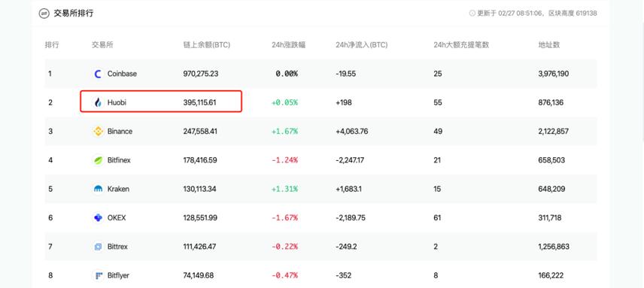Click the Bittrex logo icon
Screen dimensions: 644x288
98,247
